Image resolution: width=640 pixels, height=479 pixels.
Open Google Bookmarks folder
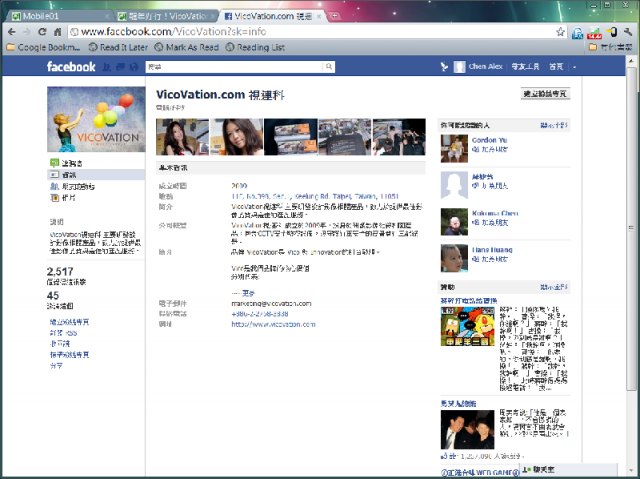pos(43,47)
